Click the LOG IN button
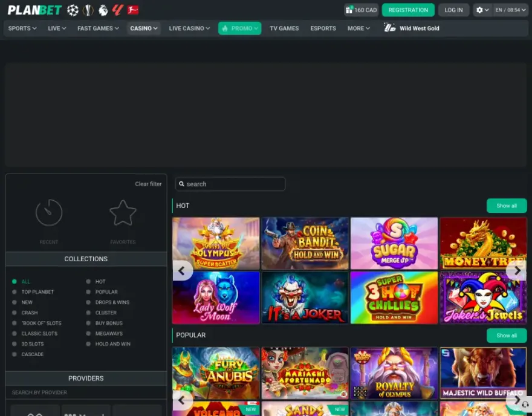The height and width of the screenshot is (416, 532). pyautogui.click(x=453, y=10)
